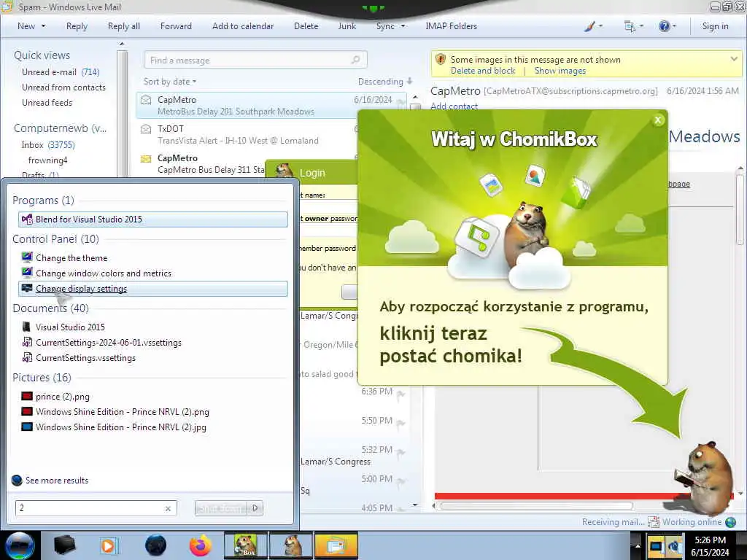Click the Find a message field
This screenshot has height=560, width=747.
click(255, 60)
